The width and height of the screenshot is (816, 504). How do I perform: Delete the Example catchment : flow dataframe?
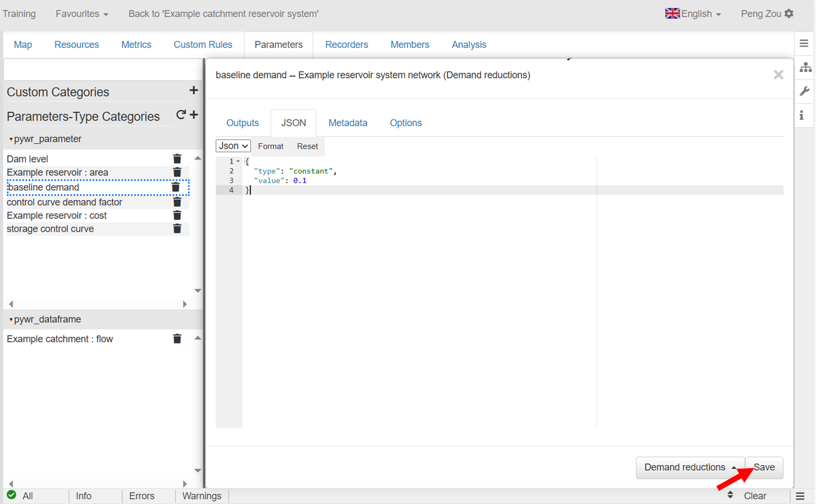[177, 339]
